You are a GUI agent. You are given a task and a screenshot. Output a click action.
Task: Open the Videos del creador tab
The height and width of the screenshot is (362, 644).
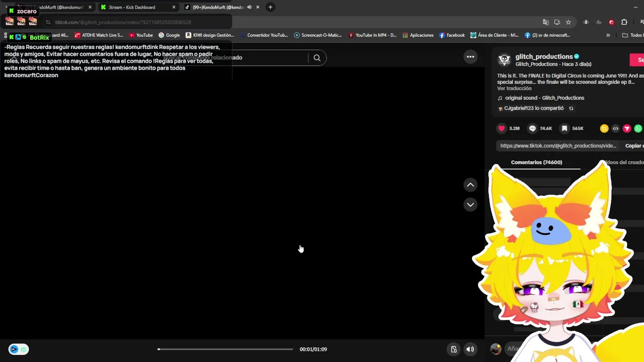pos(623,162)
